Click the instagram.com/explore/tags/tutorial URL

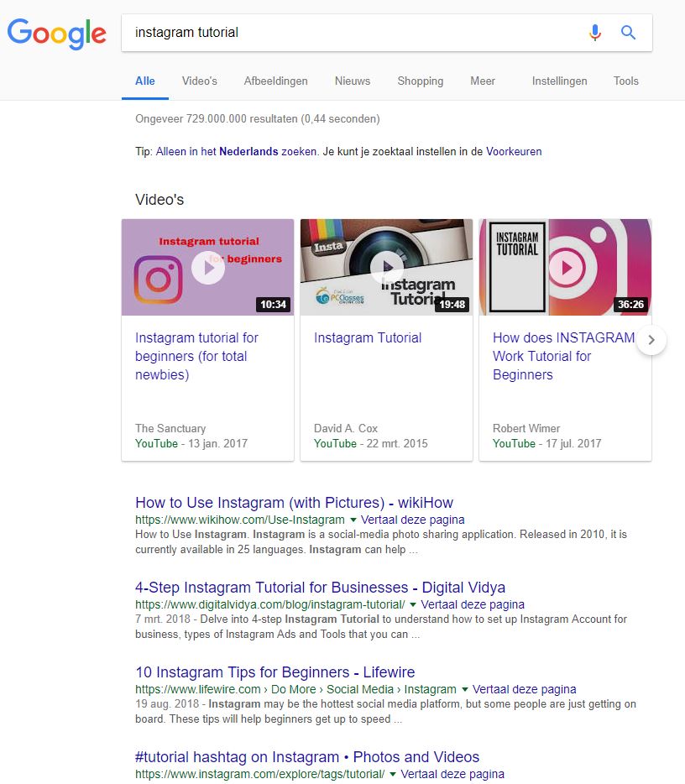tap(260, 775)
